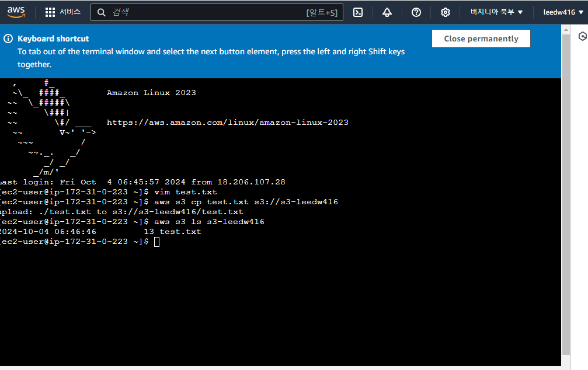Open the help question mark menu

[416, 12]
